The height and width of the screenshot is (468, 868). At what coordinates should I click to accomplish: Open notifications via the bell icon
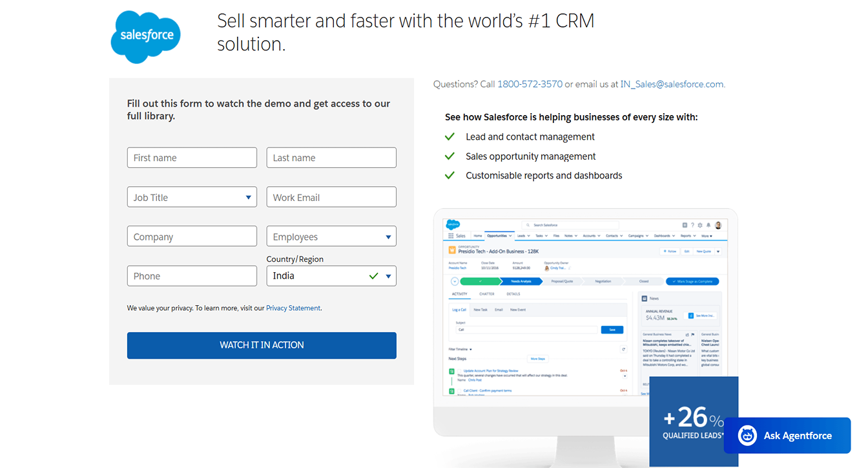[708, 226]
